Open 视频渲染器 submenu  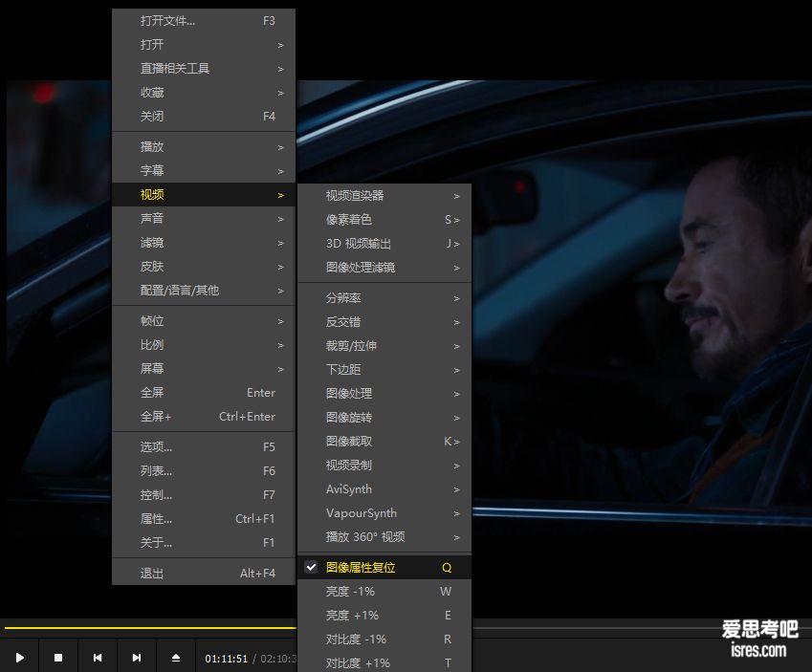[x=384, y=196]
